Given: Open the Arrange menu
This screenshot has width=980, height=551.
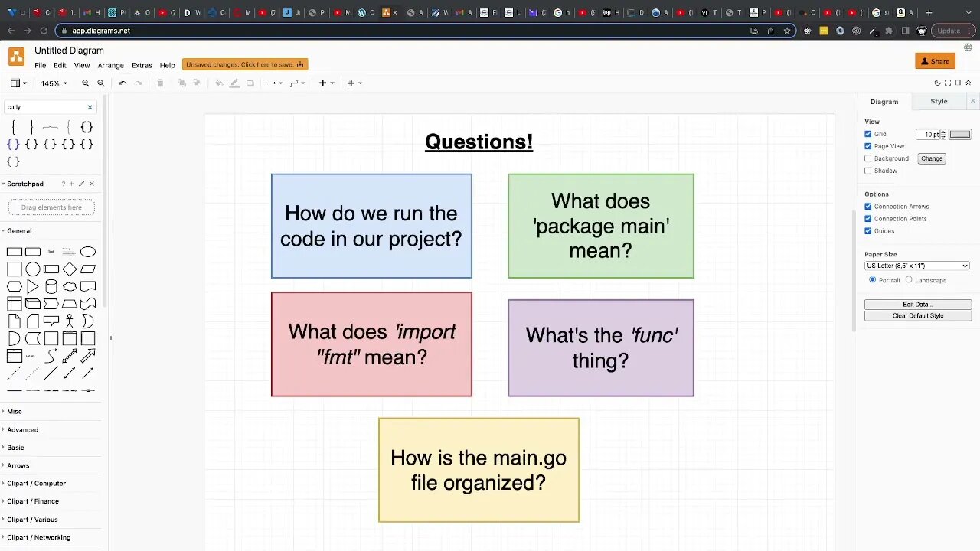Looking at the screenshot, I should click(110, 66).
